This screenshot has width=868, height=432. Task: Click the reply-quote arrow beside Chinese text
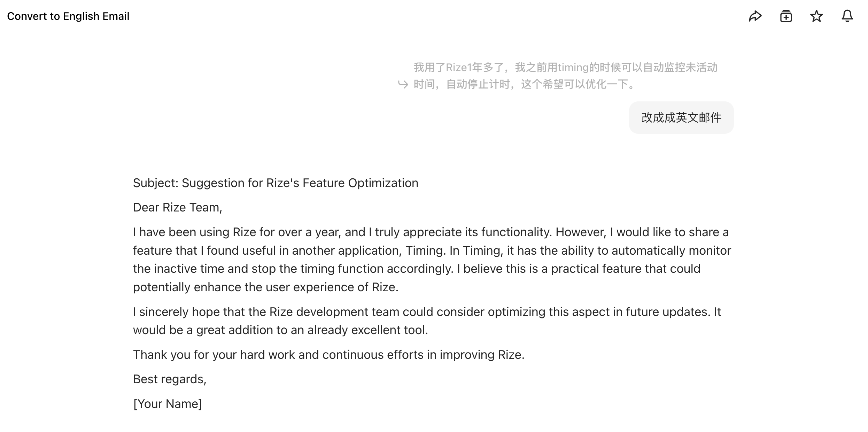coord(403,84)
